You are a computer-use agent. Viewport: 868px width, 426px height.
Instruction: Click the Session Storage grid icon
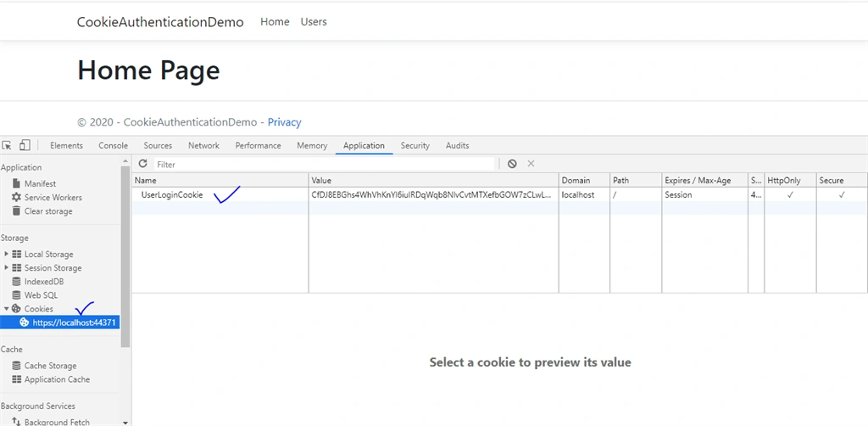coord(17,267)
